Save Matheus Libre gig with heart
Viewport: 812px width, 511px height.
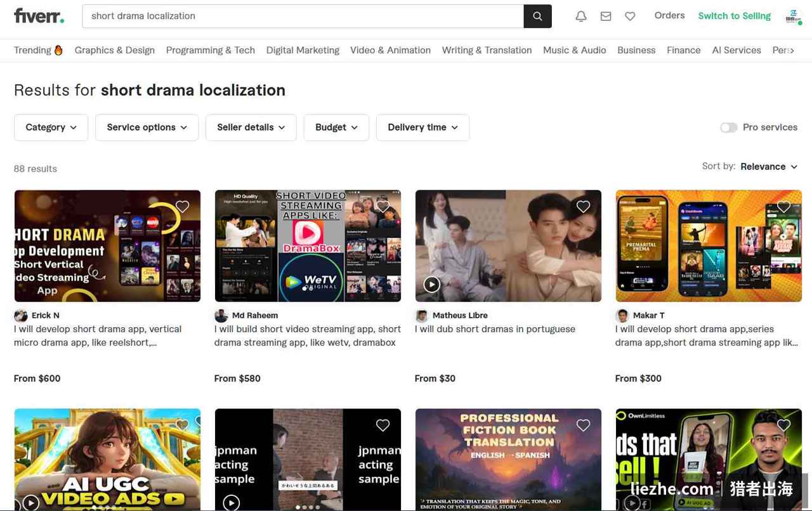click(584, 206)
